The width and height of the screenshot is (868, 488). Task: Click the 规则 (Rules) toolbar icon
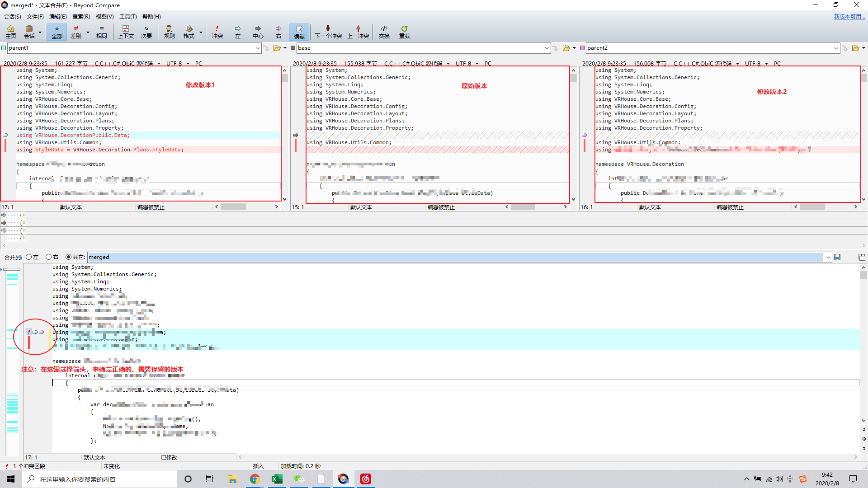(x=169, y=32)
